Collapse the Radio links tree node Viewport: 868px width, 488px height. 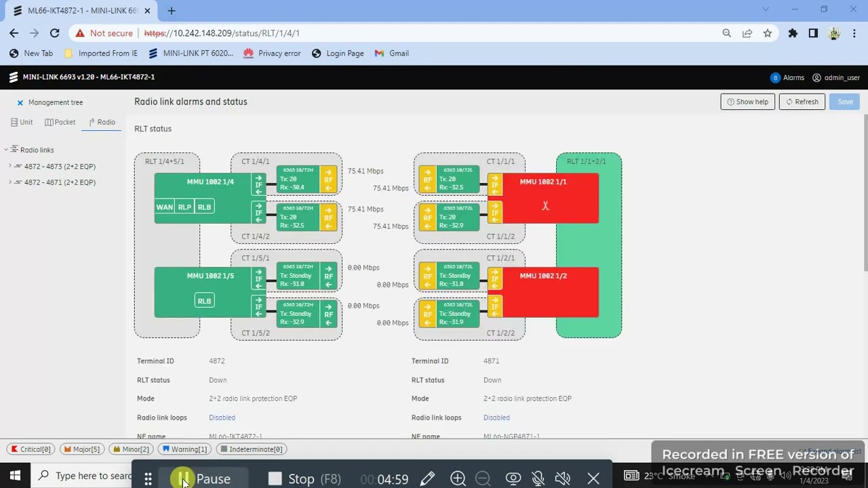5,150
